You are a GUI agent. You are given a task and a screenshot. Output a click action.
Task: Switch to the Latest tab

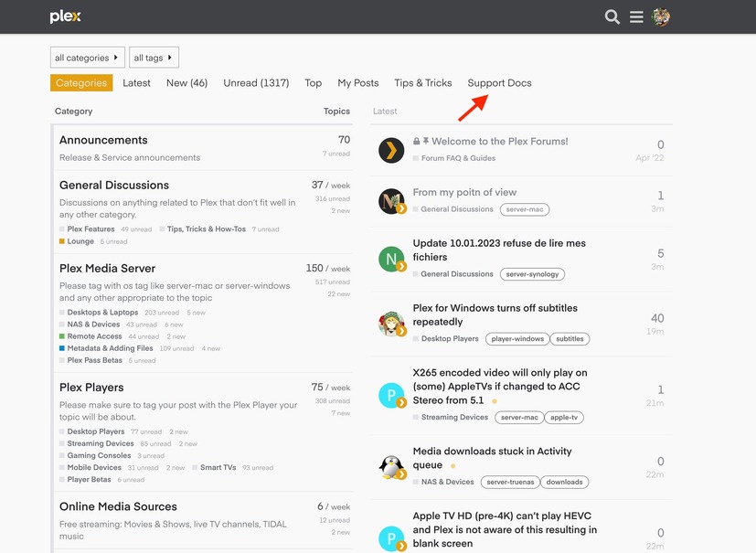[x=136, y=83]
